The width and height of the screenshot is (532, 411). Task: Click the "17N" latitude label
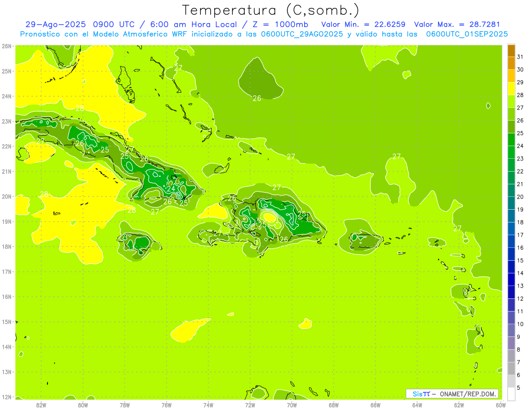tap(7, 271)
